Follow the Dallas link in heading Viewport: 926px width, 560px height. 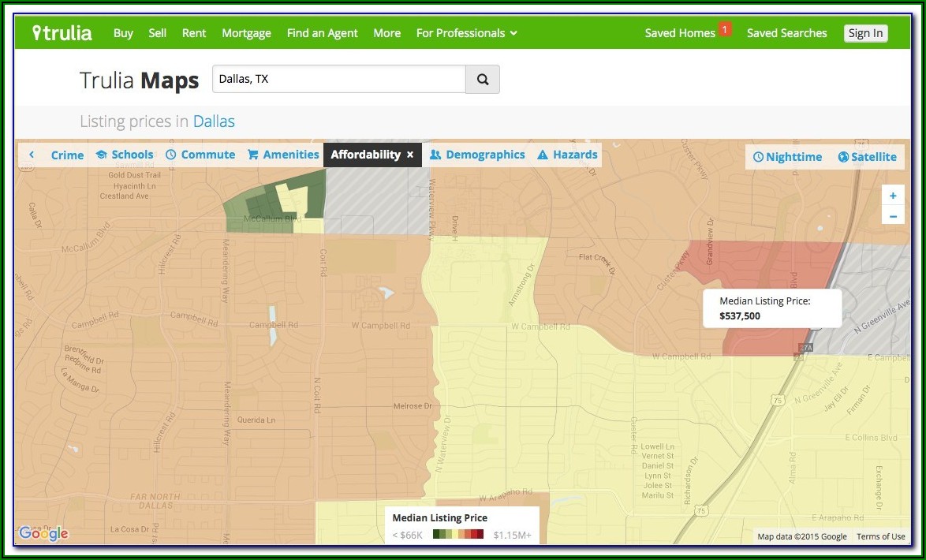tap(214, 121)
